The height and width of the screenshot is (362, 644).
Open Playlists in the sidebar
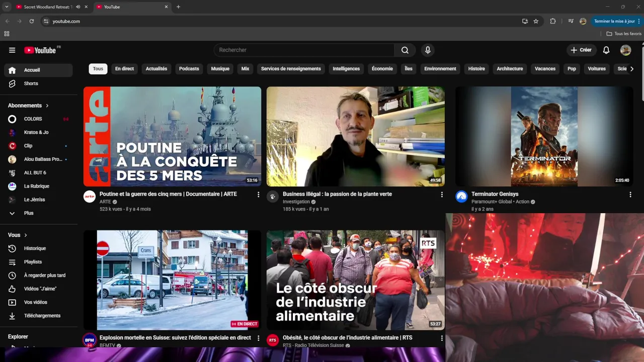click(38, 262)
